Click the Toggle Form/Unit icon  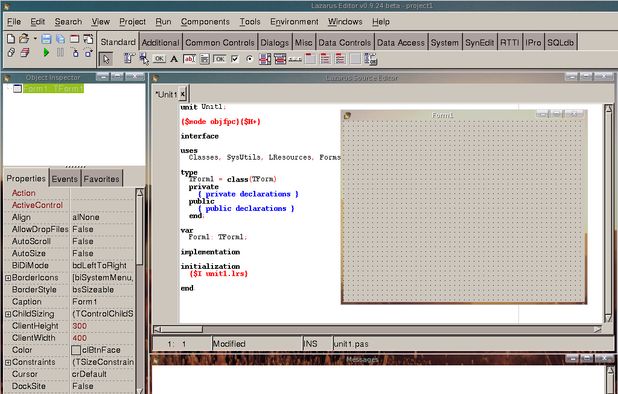88,39
